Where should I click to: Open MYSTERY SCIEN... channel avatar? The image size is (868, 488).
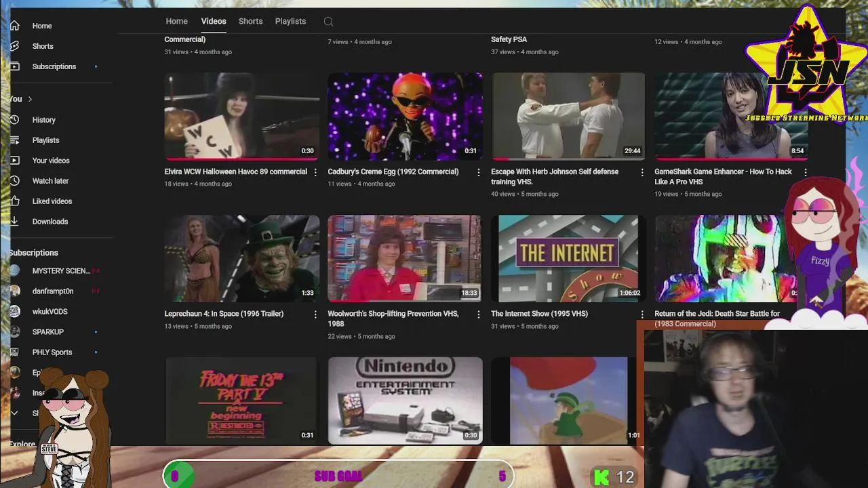[15, 271]
